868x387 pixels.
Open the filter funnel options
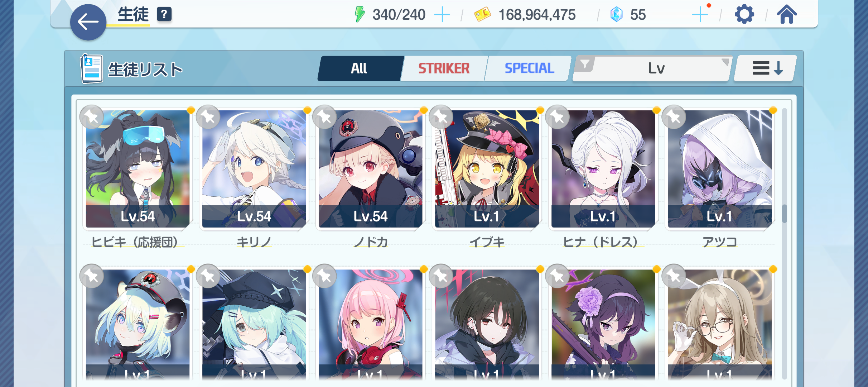[584, 64]
